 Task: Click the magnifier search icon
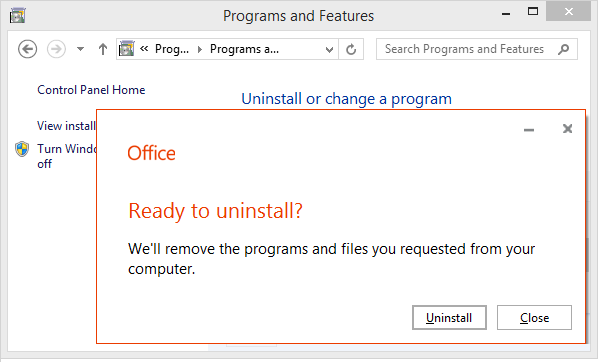(x=564, y=49)
